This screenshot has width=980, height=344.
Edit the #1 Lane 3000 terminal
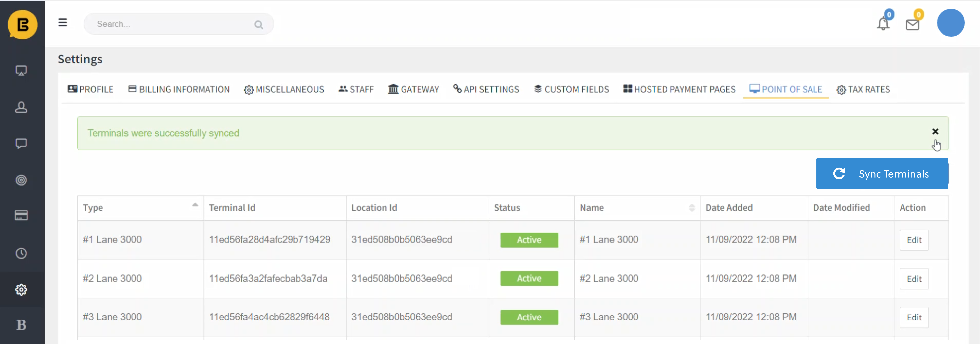[x=914, y=240]
